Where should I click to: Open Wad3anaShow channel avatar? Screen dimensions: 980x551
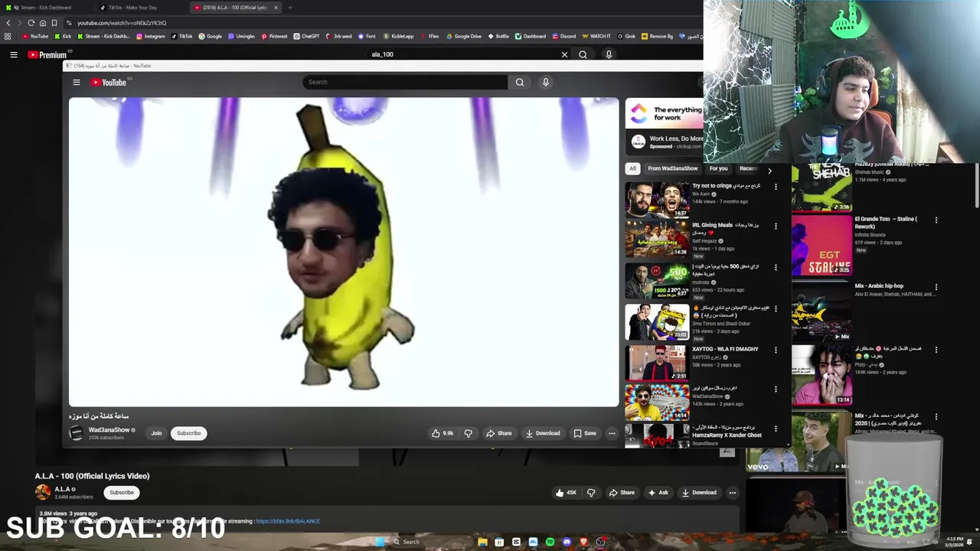pos(77,433)
